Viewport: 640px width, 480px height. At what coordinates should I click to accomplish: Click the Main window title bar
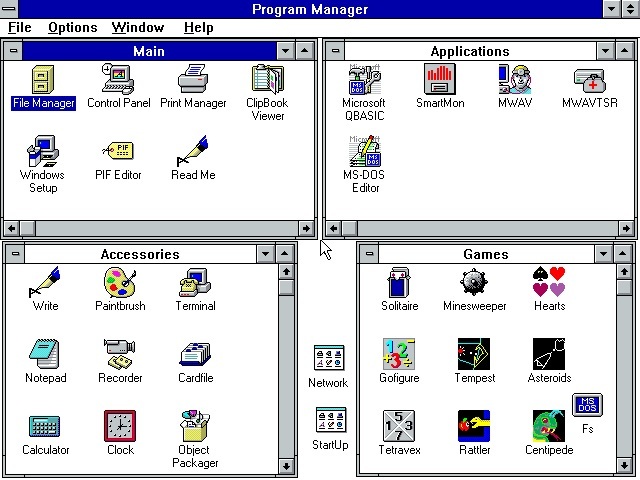point(149,51)
